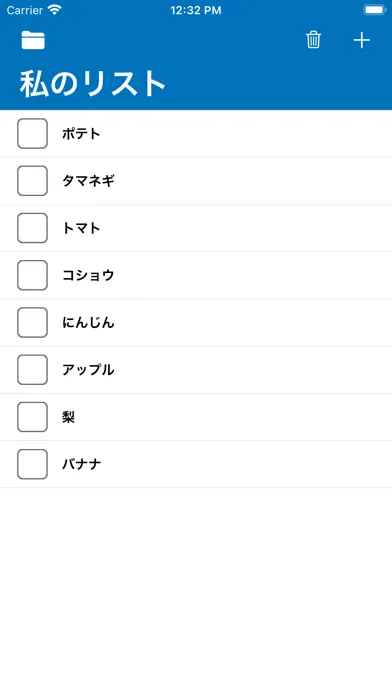Screen dimensions: 392x696
Task: Tick the トマト checkbox
Action: [32, 228]
